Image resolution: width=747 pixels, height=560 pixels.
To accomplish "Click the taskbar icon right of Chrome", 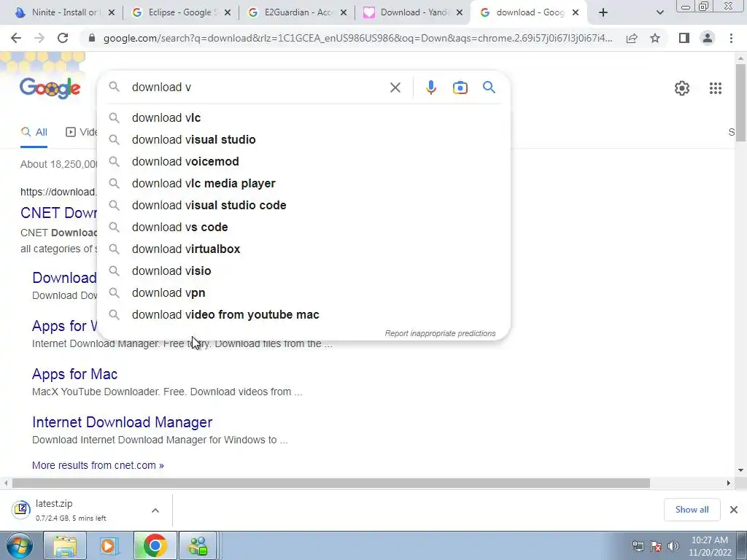I will point(198,545).
